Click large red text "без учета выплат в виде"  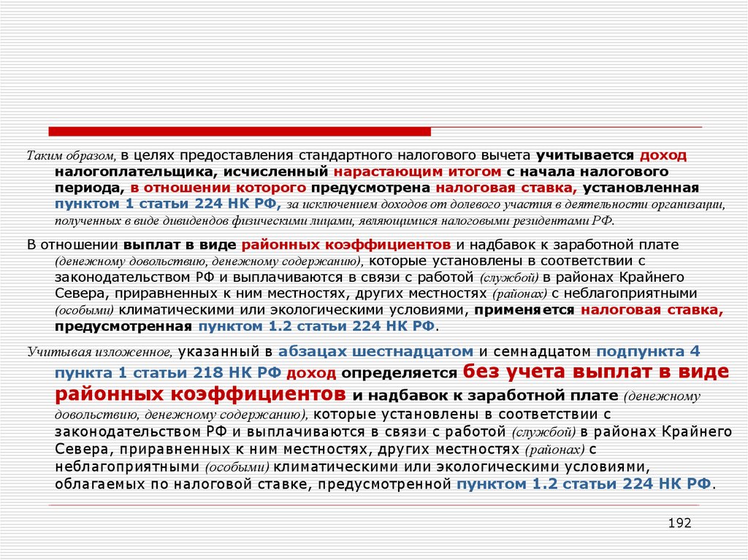point(596,371)
